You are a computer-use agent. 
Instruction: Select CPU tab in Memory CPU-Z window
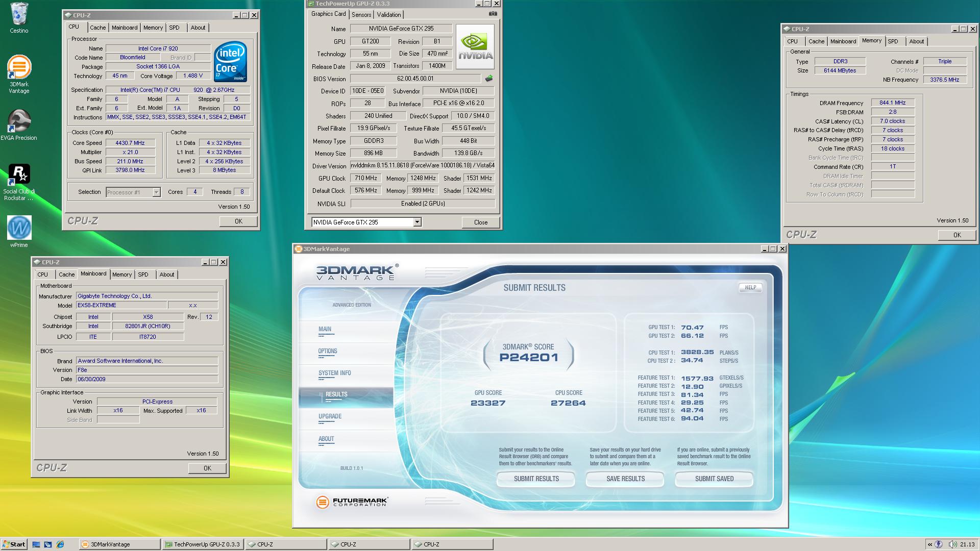tap(792, 41)
